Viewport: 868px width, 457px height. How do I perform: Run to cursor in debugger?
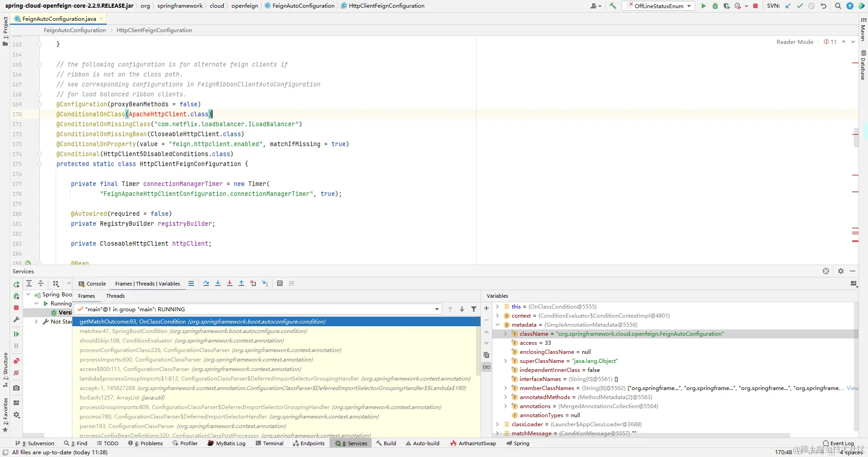tap(265, 283)
